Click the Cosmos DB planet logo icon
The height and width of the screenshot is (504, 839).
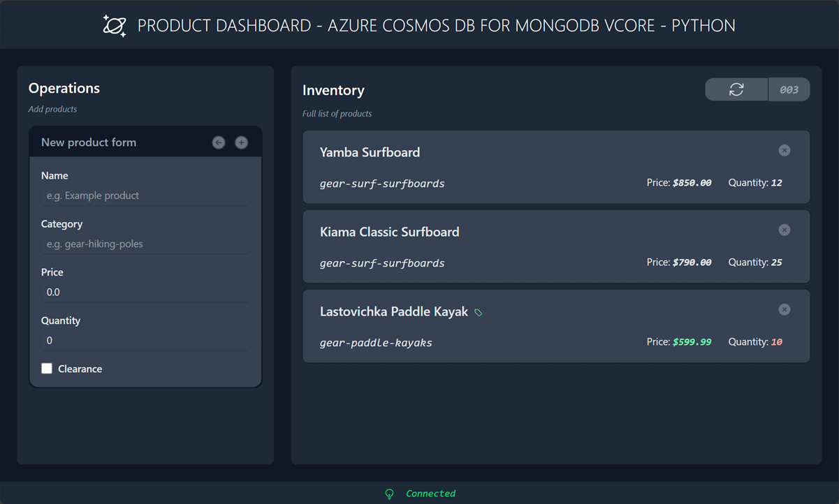point(115,26)
